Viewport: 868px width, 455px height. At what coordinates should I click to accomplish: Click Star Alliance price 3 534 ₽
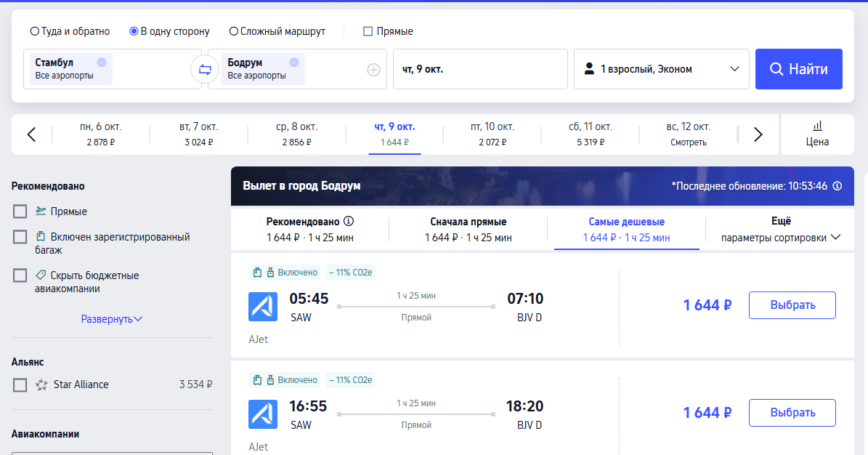click(x=195, y=384)
